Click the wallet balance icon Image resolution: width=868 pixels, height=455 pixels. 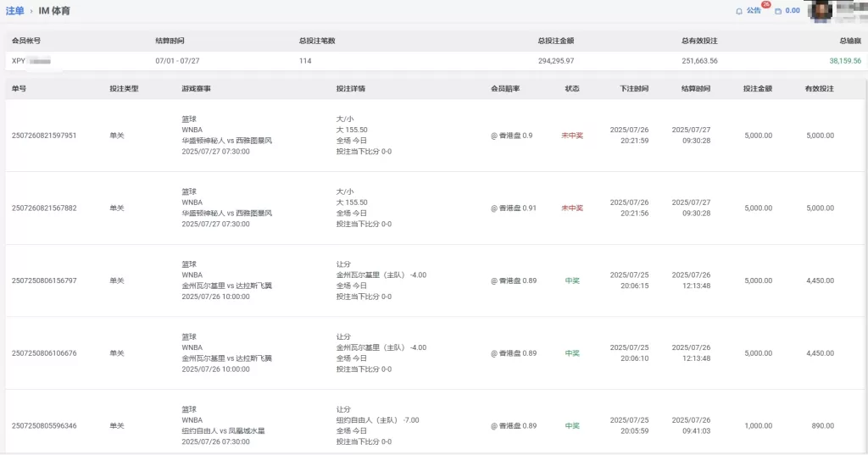tap(778, 11)
